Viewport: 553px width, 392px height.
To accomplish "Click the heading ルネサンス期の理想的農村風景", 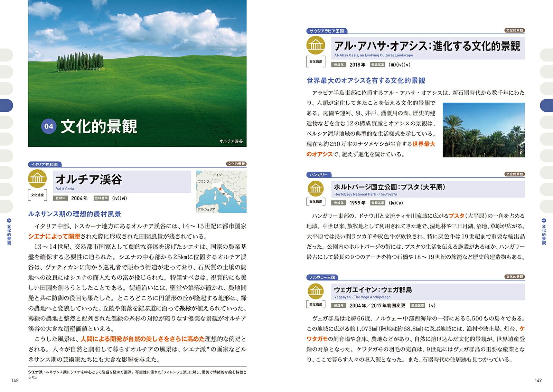I will tap(75, 214).
